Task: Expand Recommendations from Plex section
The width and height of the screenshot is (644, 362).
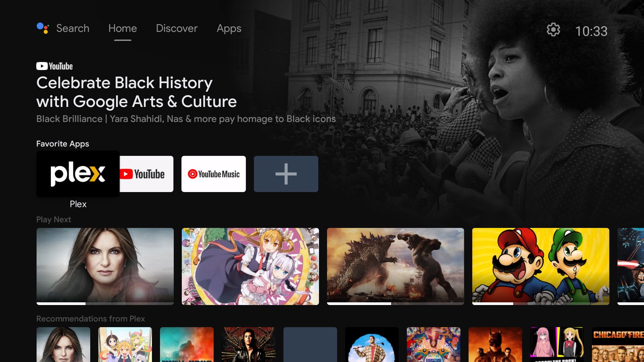Action: 90,318
